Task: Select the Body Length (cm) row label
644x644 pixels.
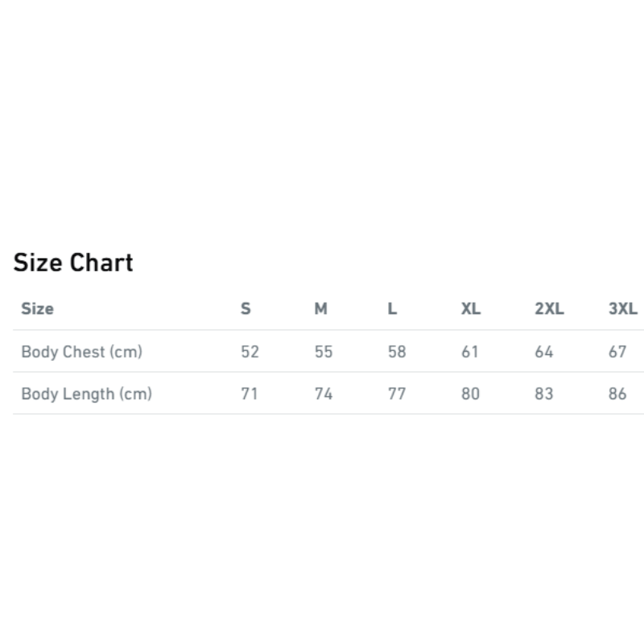Action: 87,394
